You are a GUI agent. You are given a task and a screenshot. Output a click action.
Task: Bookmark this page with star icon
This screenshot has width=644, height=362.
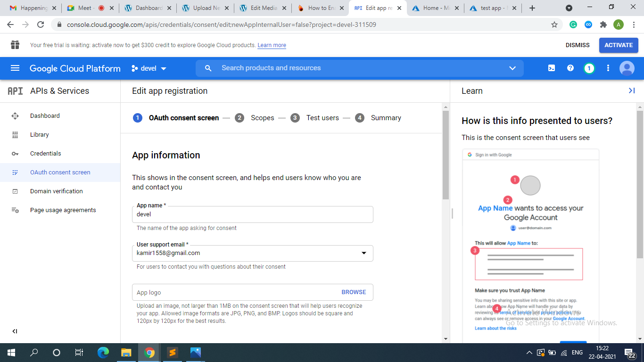click(x=554, y=25)
